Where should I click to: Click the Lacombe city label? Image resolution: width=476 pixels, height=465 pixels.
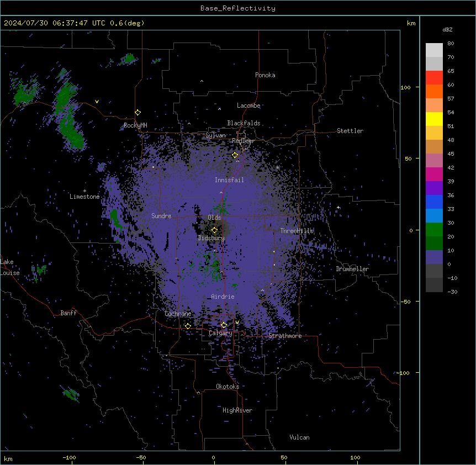click(x=248, y=105)
